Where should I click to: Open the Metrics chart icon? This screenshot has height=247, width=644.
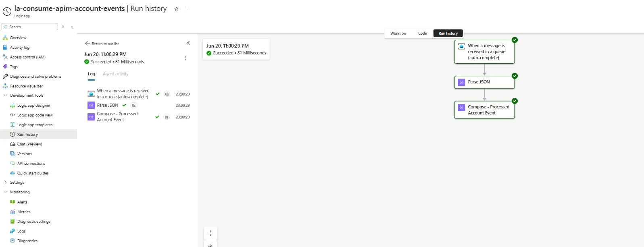13,212
